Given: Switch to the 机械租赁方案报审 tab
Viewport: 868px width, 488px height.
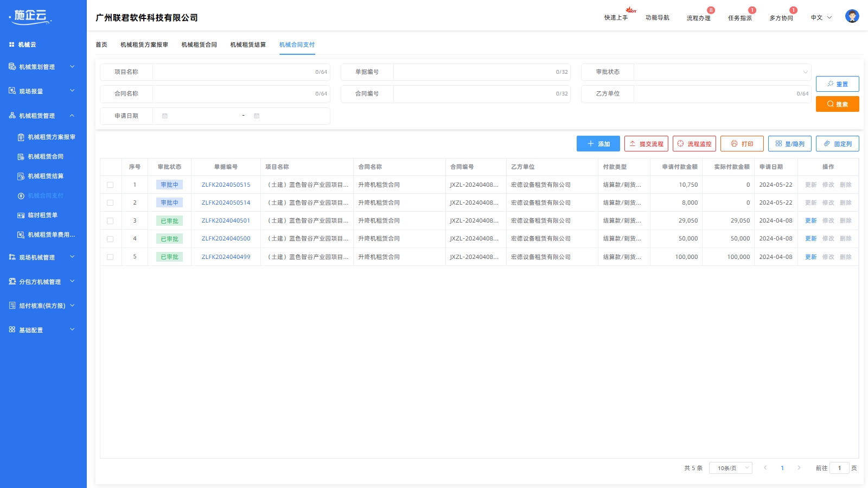Looking at the screenshot, I should (x=144, y=45).
